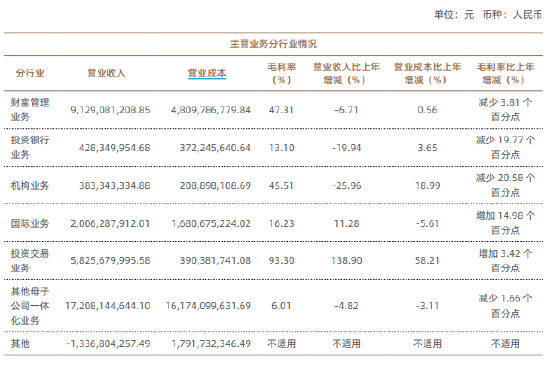
Task: Select the 财富管理业务 row label
Action: pos(30,110)
